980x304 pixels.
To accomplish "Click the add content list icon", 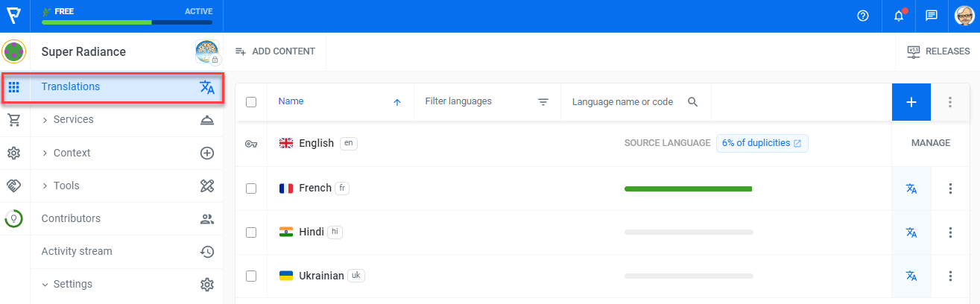I will tap(240, 51).
